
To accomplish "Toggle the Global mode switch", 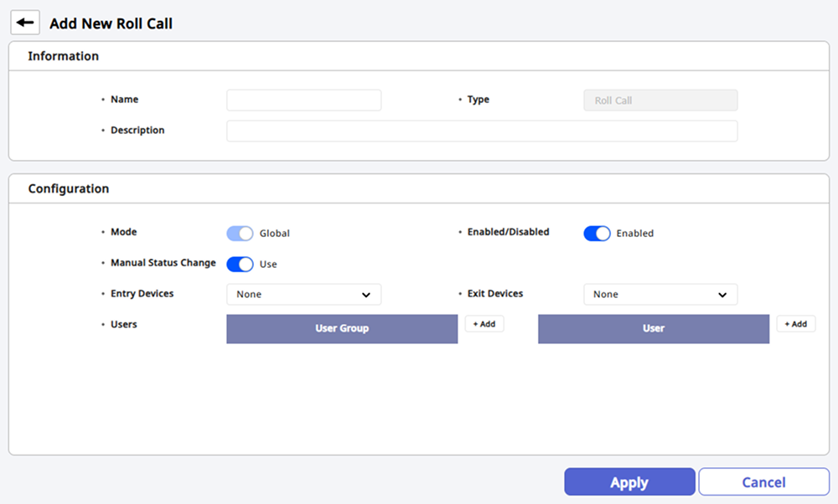I will tap(240, 234).
